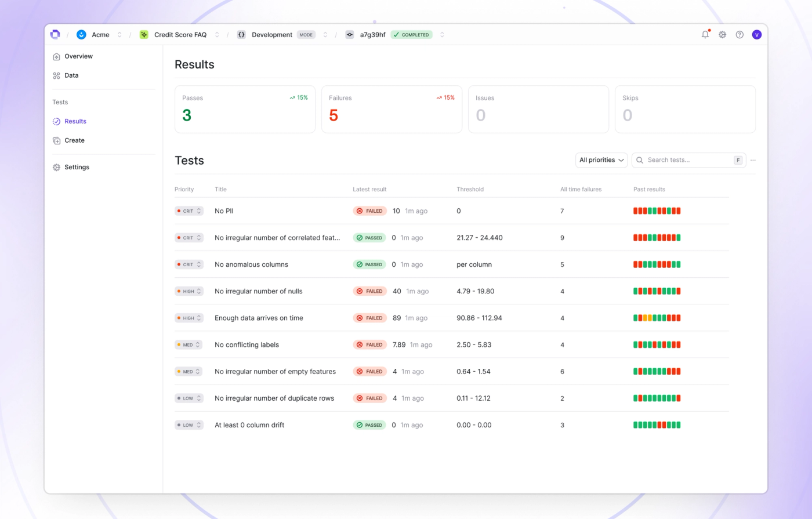
Task: Sort by All time failures header
Action: click(581, 189)
